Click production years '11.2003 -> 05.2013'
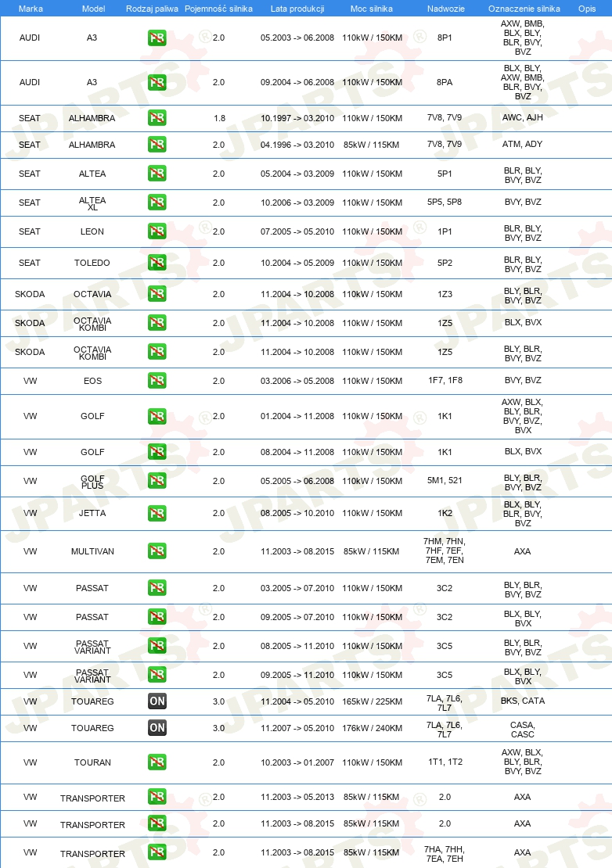Viewport: 612px width, 868px height. 297,797
